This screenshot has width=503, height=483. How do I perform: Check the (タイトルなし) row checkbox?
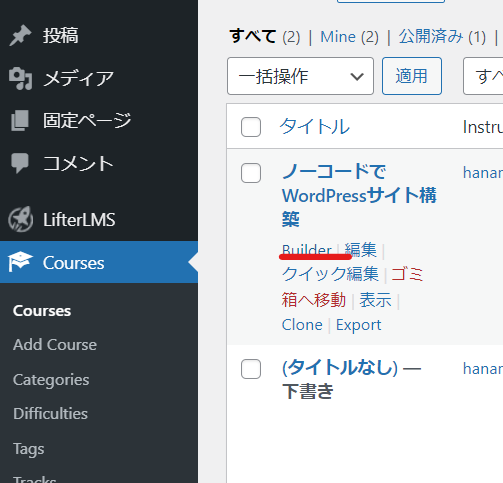click(x=251, y=369)
